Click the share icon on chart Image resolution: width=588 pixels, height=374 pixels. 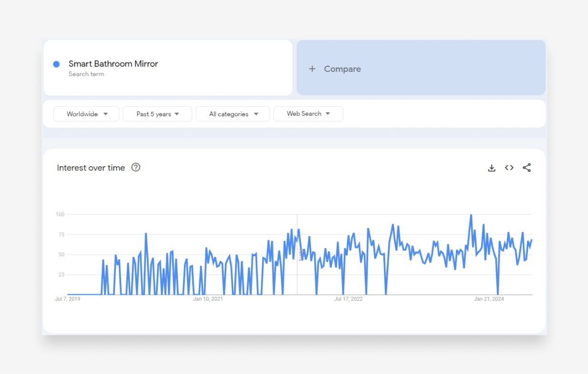pos(526,168)
